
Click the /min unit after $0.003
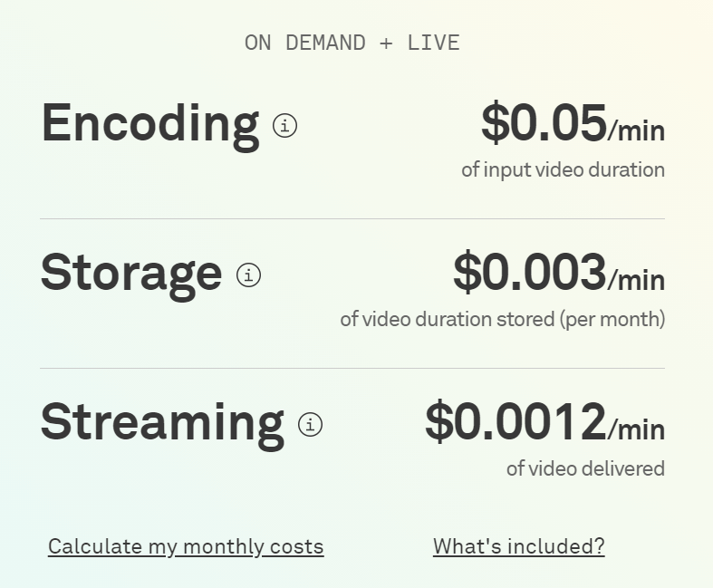pyautogui.click(x=637, y=280)
